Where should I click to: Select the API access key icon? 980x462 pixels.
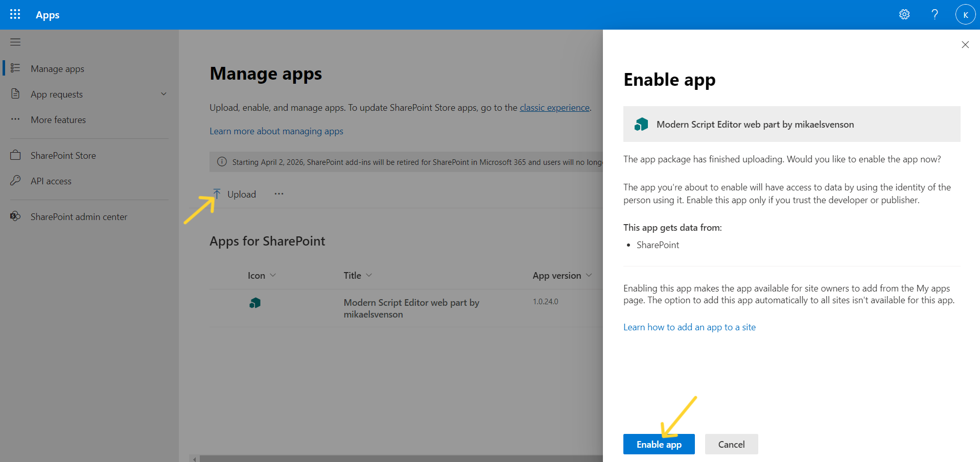[x=15, y=181]
